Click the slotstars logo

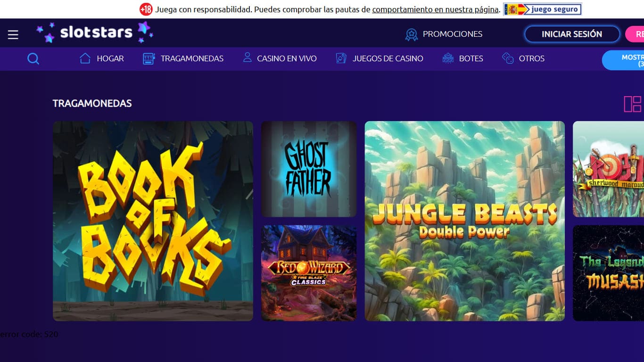tap(95, 33)
